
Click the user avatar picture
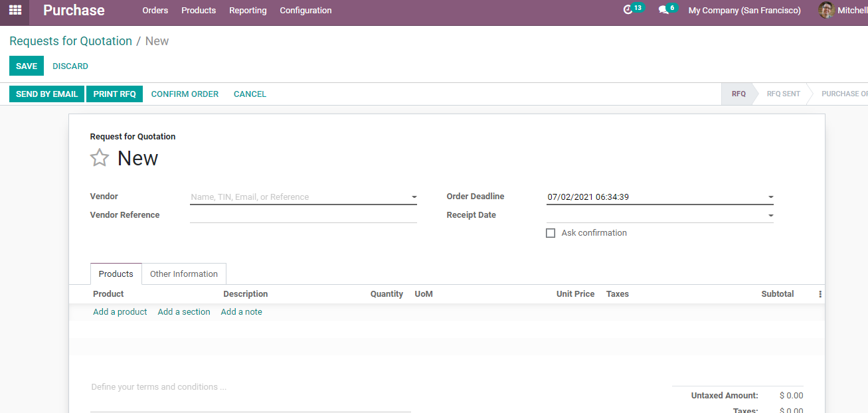[826, 10]
